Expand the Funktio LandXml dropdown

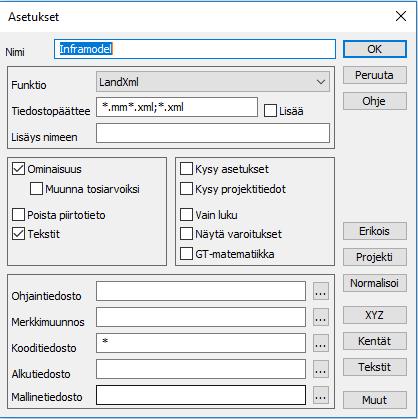[x=213, y=82]
